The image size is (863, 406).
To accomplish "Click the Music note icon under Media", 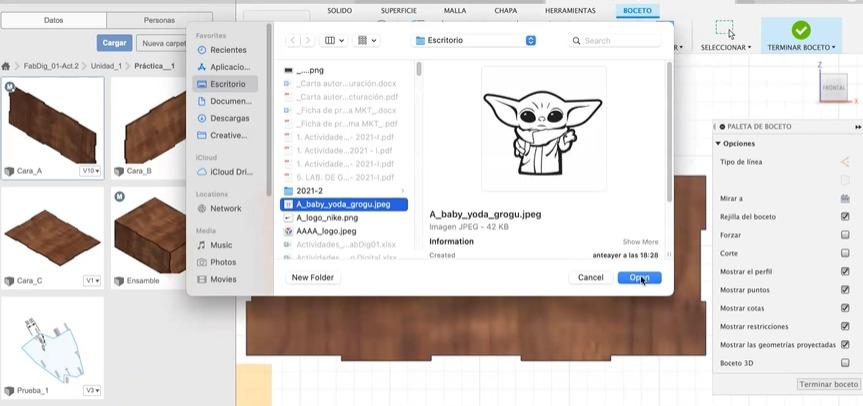I will coord(201,245).
